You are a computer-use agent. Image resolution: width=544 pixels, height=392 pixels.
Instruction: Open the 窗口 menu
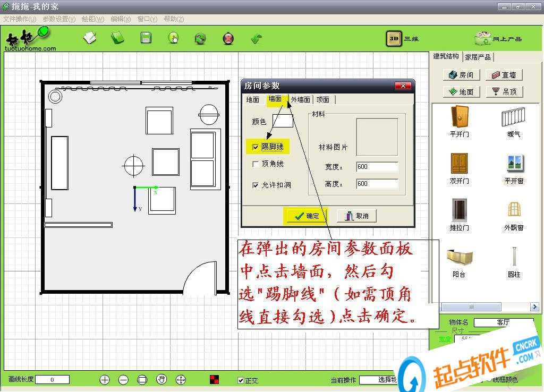(148, 19)
